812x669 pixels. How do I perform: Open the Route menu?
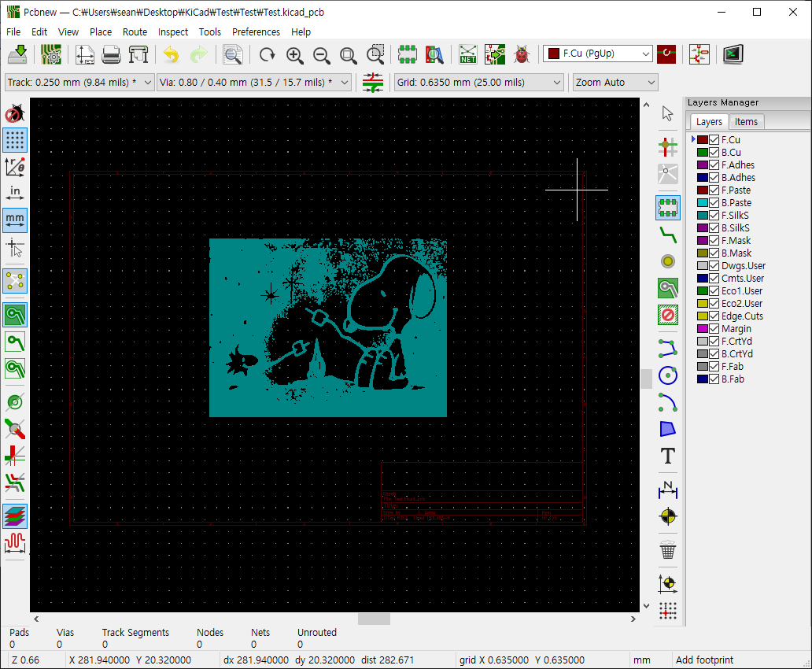pos(135,31)
